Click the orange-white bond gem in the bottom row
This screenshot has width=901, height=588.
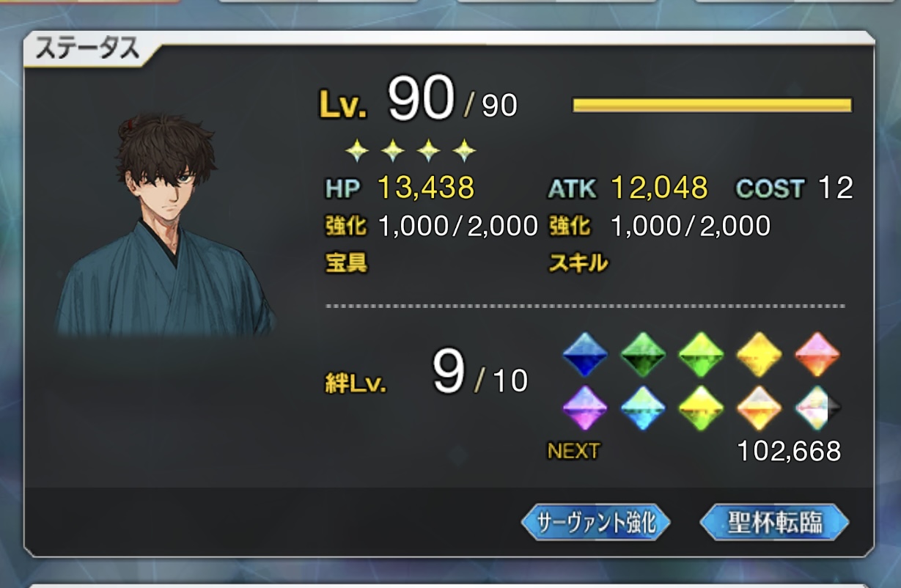coord(759,408)
